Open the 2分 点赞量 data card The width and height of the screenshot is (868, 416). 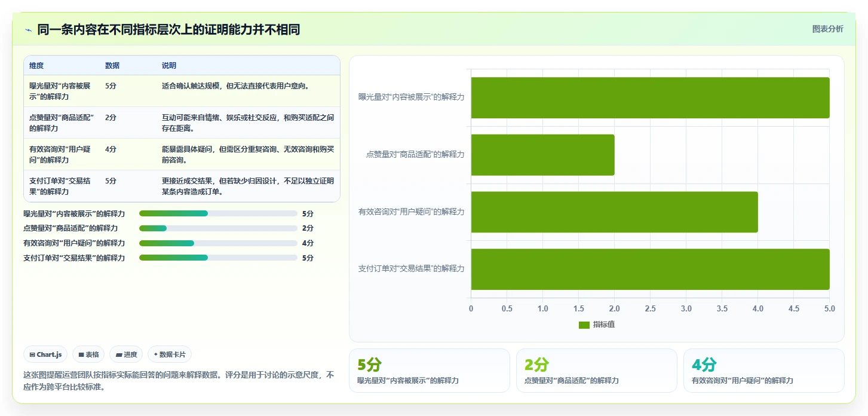pyautogui.click(x=596, y=371)
